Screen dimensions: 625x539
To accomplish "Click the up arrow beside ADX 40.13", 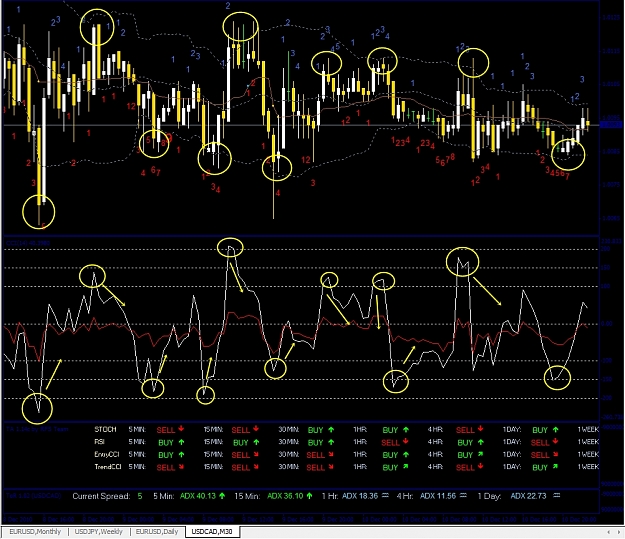I will click(x=222, y=496).
